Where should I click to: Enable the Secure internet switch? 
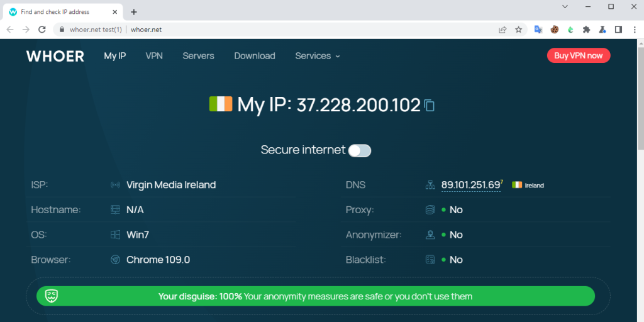tap(359, 151)
